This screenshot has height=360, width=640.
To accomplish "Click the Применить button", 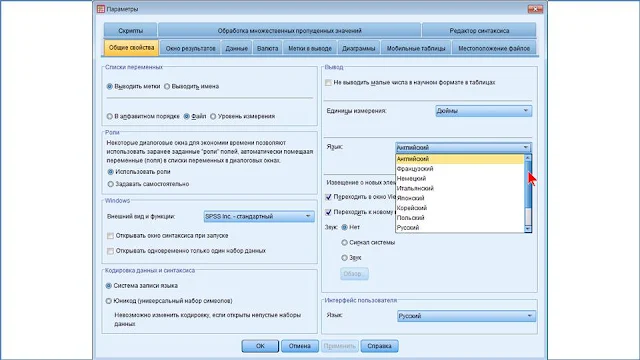I will point(340,346).
